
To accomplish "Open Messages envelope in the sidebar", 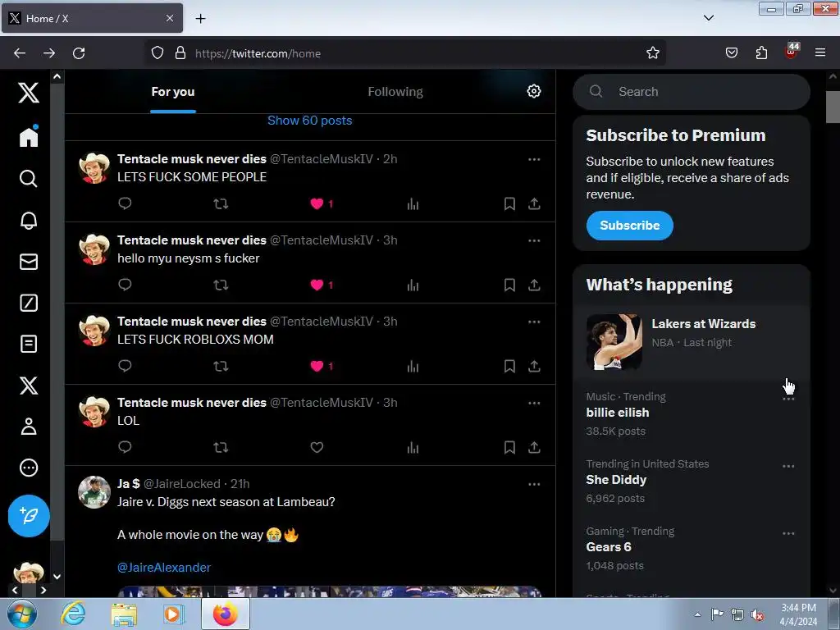I will pyautogui.click(x=29, y=262).
